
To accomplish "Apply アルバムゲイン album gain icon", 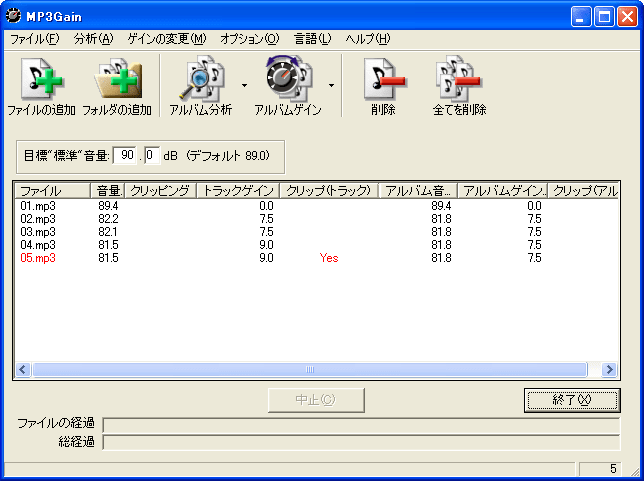I will 287,81.
